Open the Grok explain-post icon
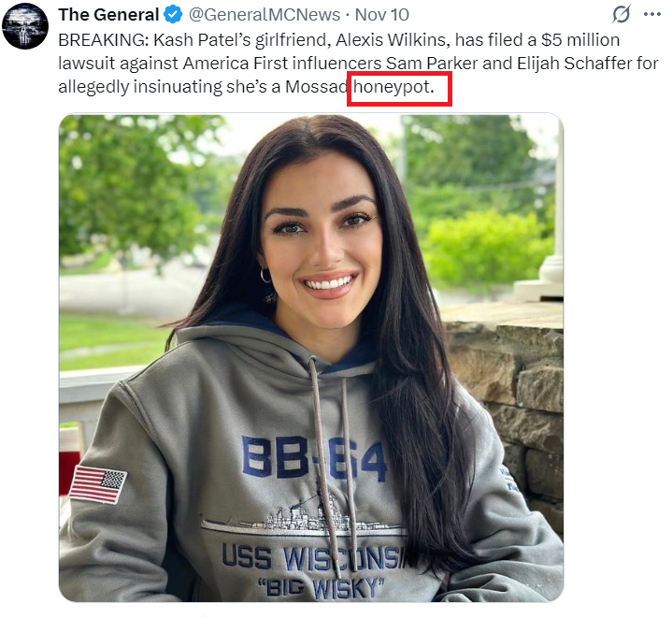This screenshot has width=672, height=618. [621, 15]
